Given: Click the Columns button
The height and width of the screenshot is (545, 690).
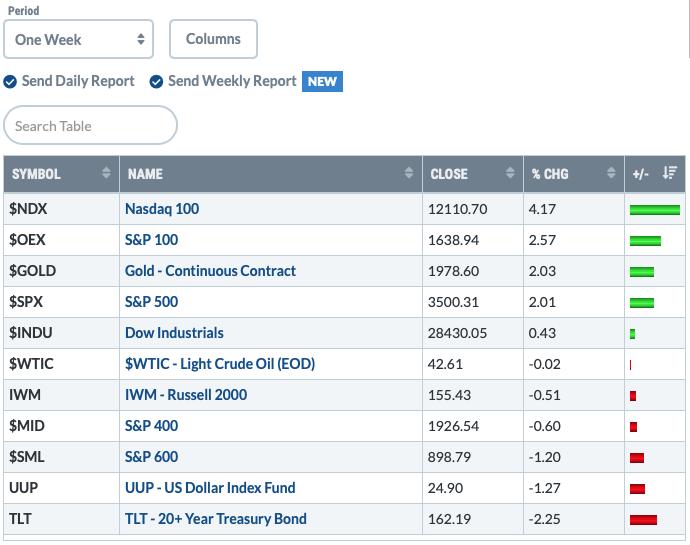Looking at the screenshot, I should coord(213,39).
